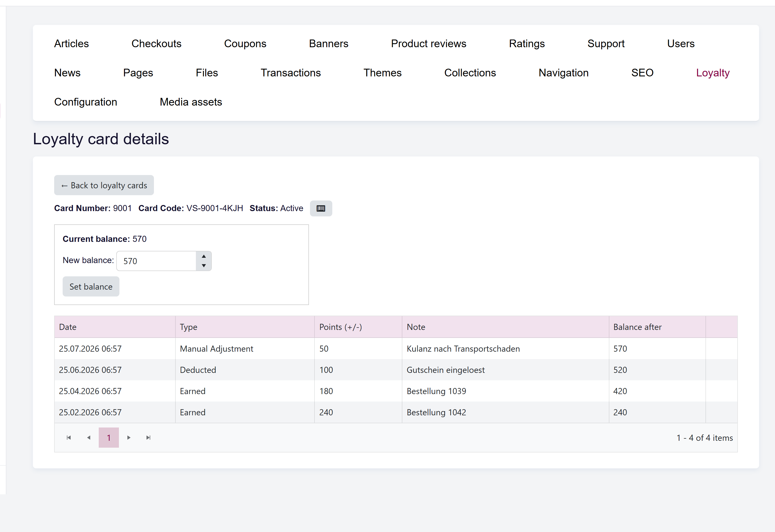Screen dimensions: 775x532
Task: Go to Pages
Action: [x=138, y=73]
